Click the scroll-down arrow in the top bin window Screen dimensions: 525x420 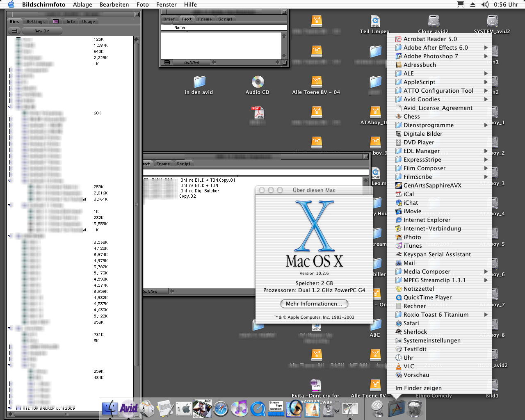click(x=284, y=56)
